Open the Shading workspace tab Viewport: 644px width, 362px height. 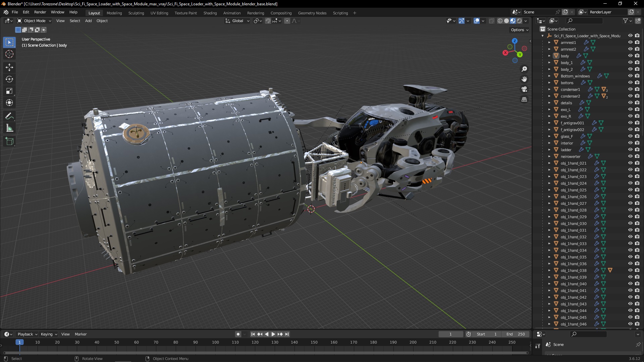pos(210,13)
